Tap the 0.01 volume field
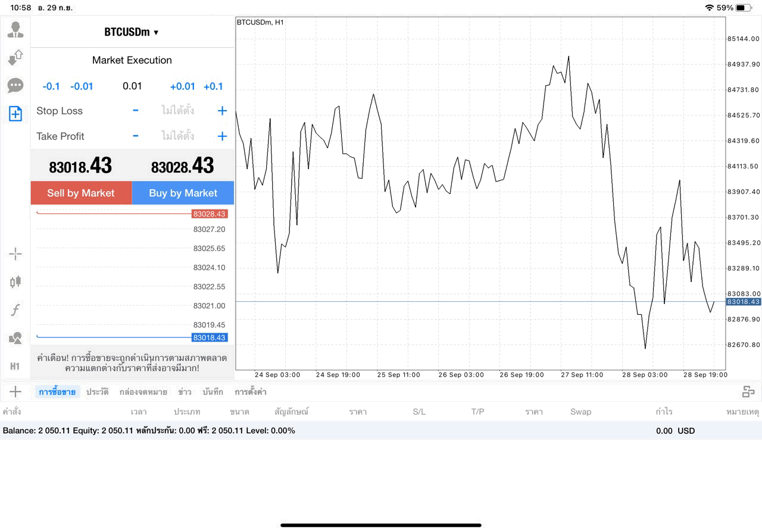Screen dimensions: 762x532 pos(132,86)
